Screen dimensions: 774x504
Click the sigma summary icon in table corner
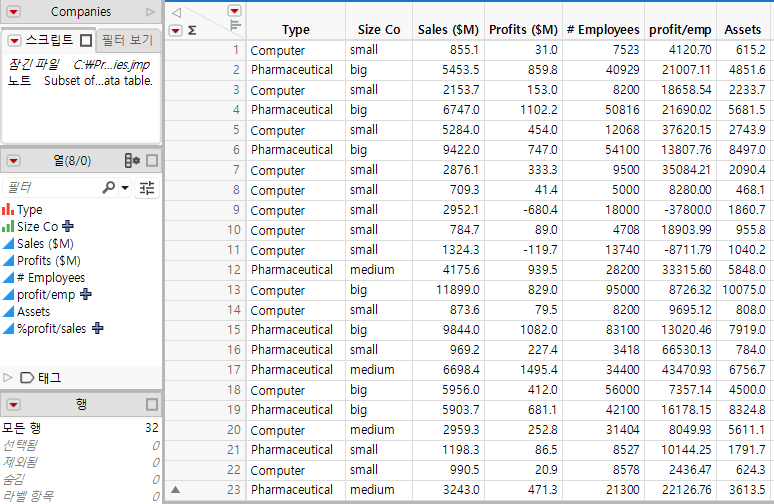tap(192, 31)
